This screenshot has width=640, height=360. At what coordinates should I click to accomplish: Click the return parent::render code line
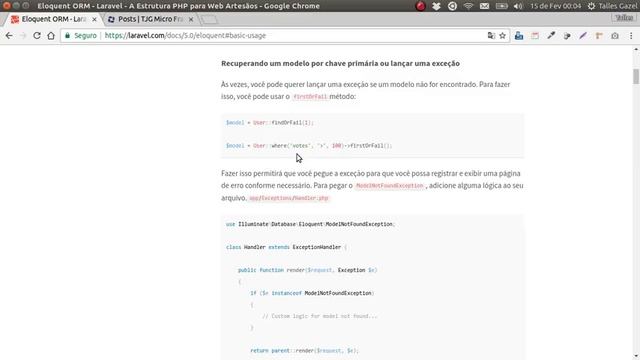coord(304,351)
